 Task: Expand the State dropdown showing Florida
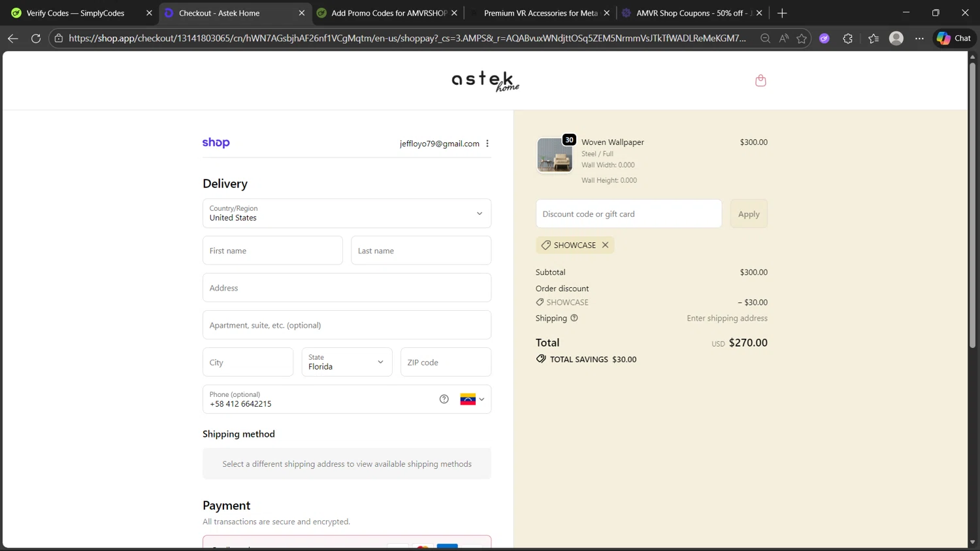coord(347,362)
